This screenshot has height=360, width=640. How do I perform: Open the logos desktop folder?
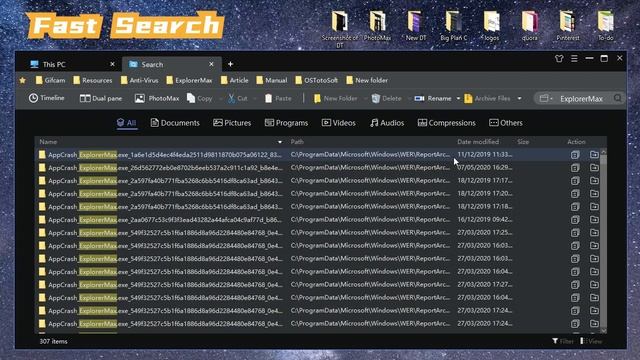coord(491,26)
